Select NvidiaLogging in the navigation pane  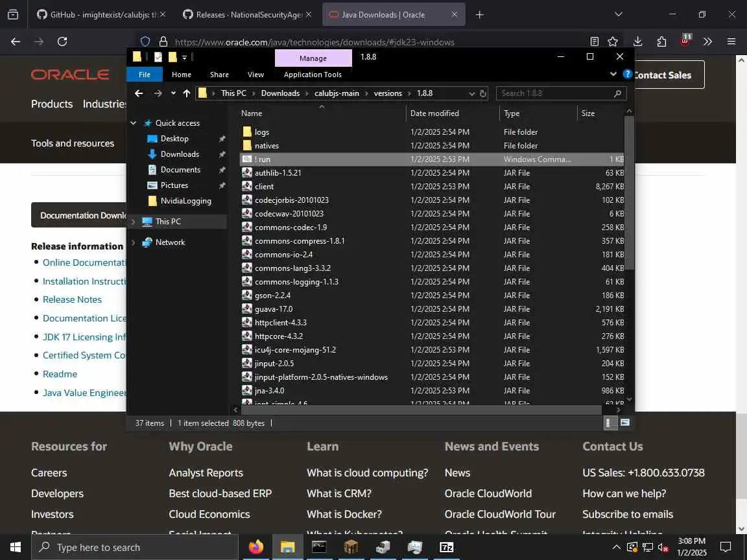(186, 201)
